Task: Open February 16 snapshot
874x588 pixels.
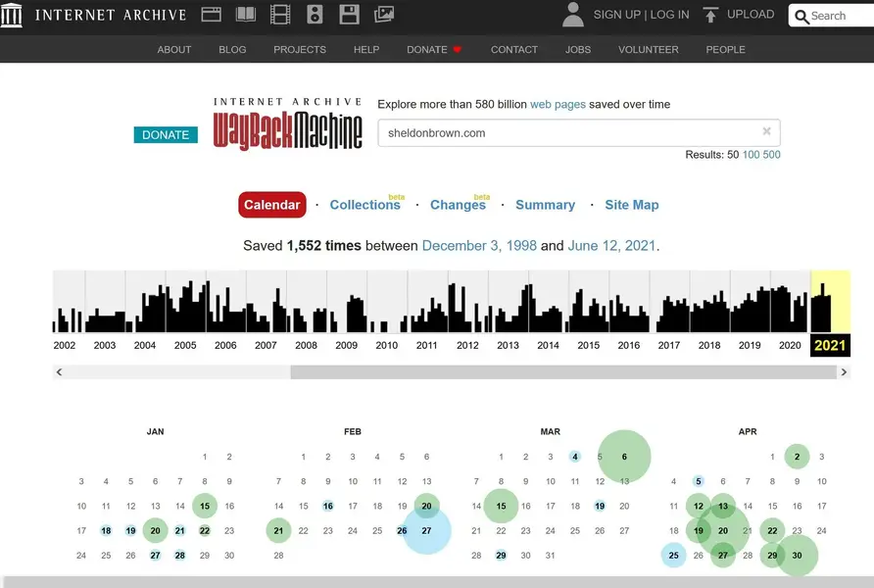Action: click(327, 506)
